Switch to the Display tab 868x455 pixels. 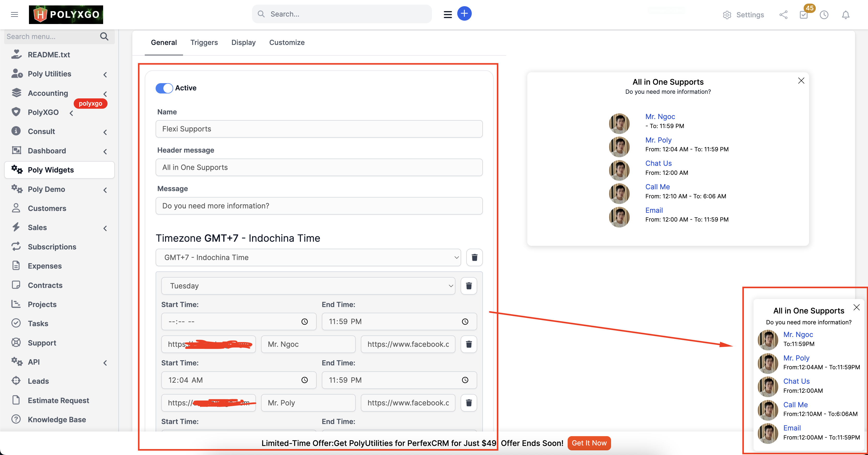[x=243, y=42]
